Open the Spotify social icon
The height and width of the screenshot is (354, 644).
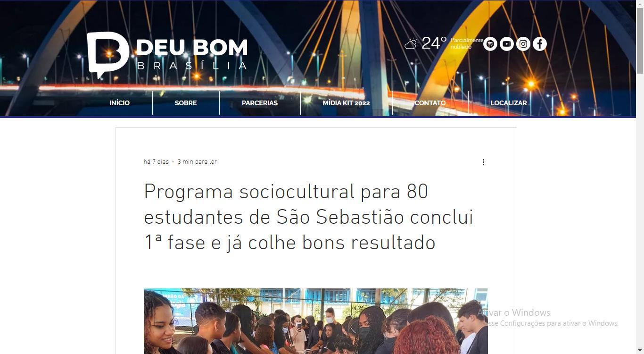(x=490, y=44)
